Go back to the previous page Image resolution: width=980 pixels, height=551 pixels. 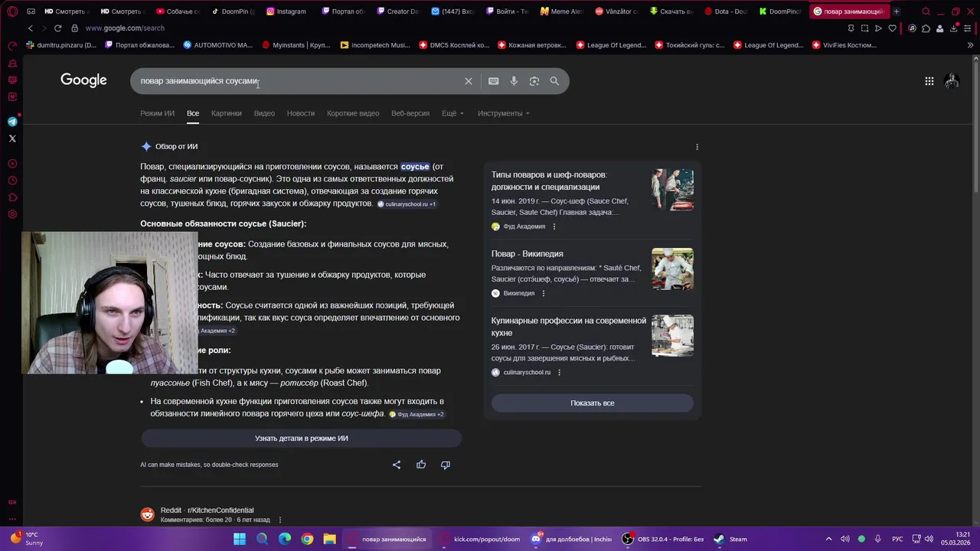point(31,28)
